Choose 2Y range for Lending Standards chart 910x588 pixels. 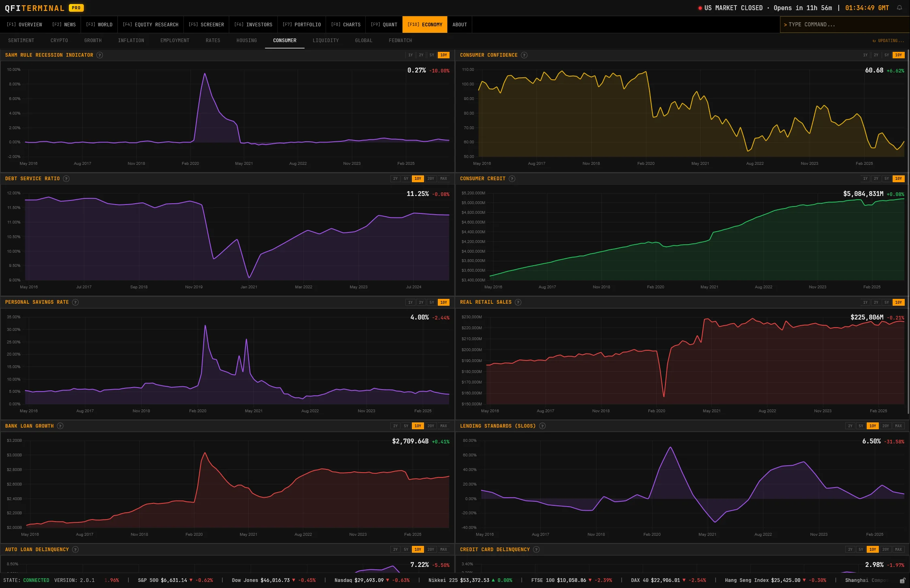[x=850, y=426]
